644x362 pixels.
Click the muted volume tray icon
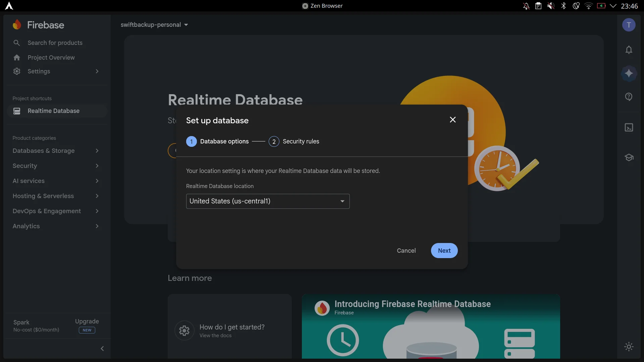(x=551, y=6)
